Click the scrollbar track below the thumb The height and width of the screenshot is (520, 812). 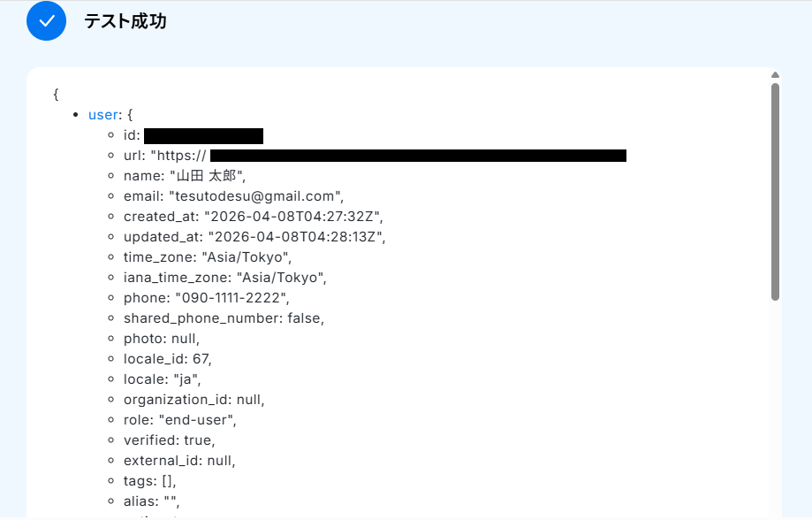[x=775, y=407]
